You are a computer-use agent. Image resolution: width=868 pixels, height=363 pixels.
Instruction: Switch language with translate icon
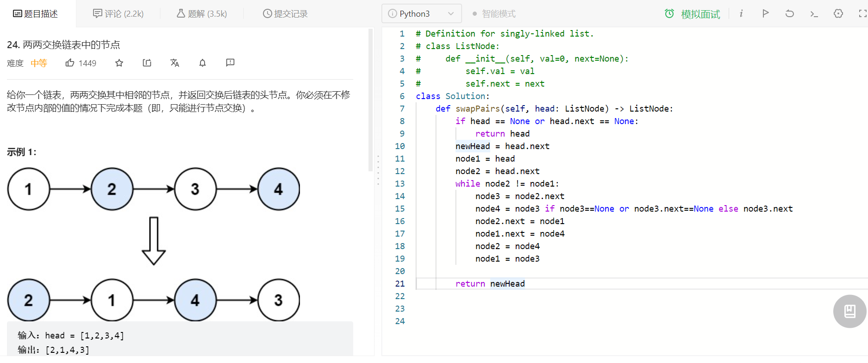pyautogui.click(x=175, y=63)
